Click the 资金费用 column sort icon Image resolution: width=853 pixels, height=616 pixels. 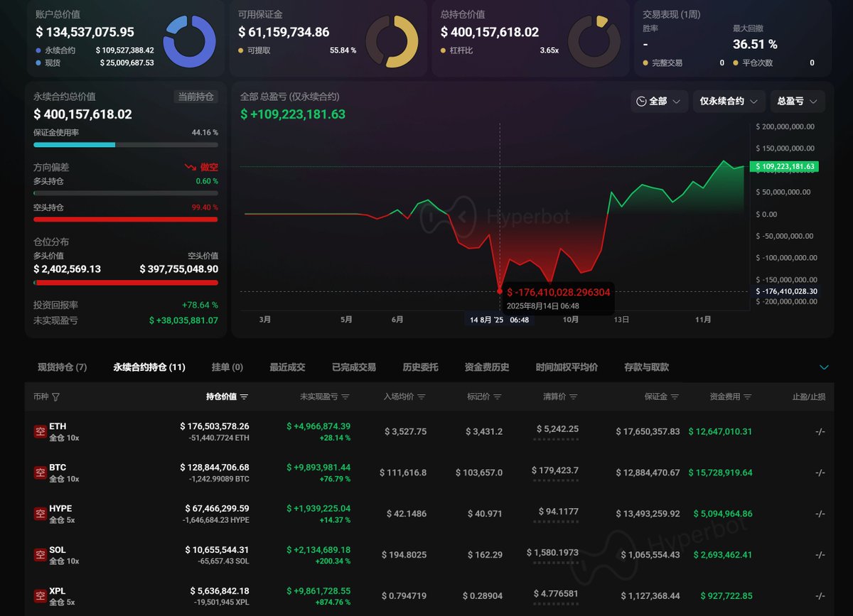(748, 397)
